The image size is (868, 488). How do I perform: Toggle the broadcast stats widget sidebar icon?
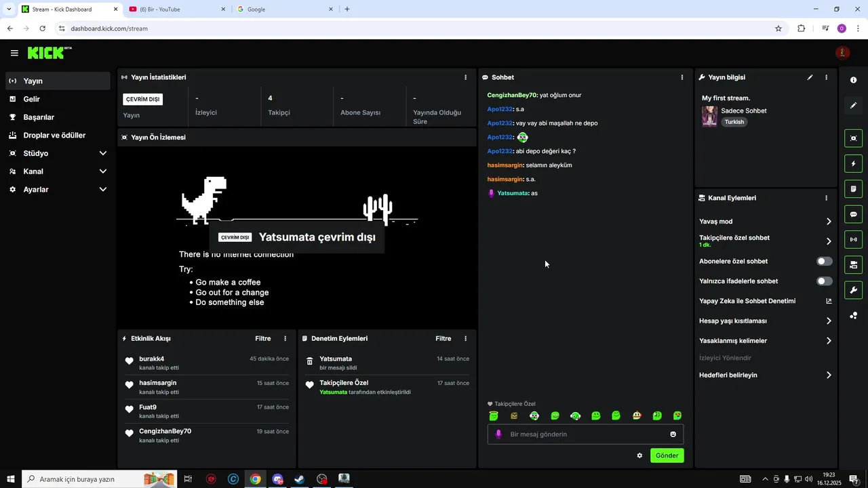click(x=853, y=239)
